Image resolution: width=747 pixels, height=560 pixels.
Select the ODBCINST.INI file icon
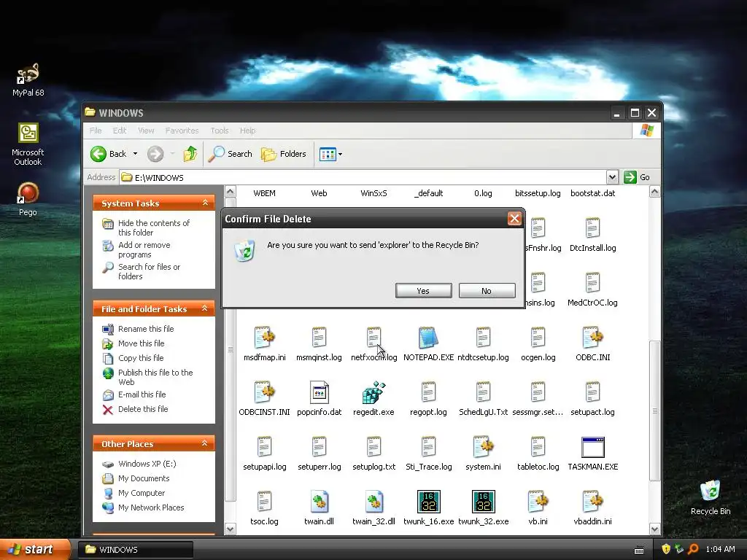click(264, 392)
